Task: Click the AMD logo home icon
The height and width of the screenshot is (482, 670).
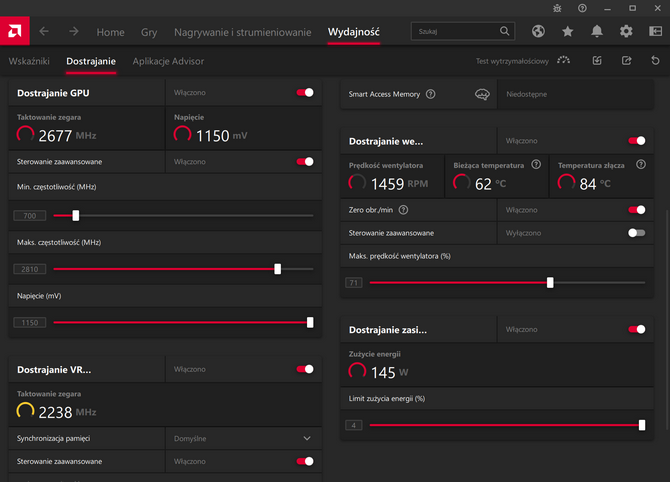Action: pos(15,31)
